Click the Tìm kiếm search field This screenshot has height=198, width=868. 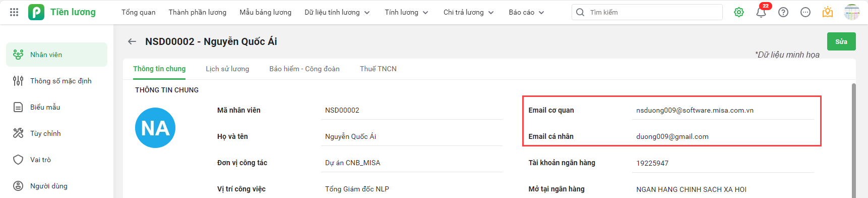[x=647, y=12]
